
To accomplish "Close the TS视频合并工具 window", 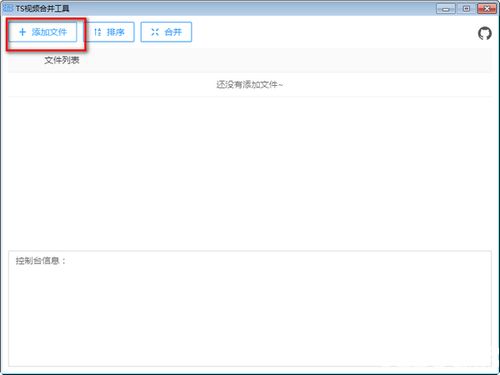I will tap(487, 9).
